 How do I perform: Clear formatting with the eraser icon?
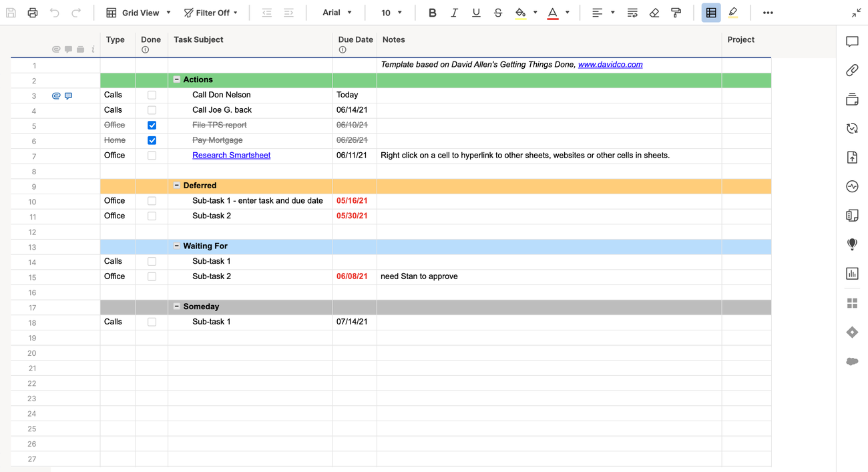click(x=654, y=12)
